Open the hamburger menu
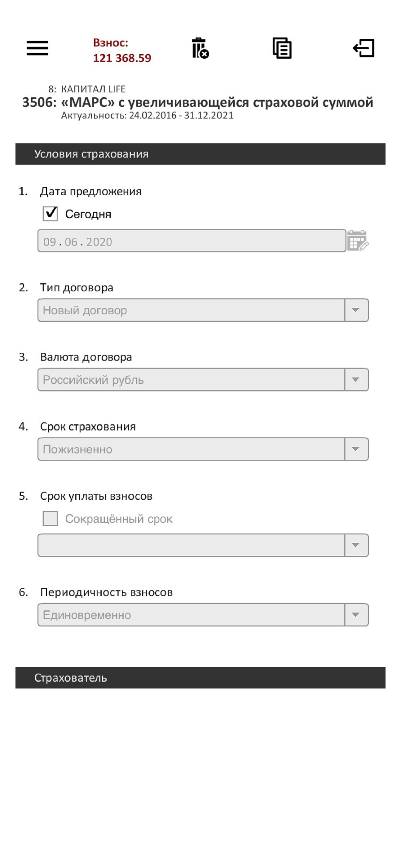This screenshot has height=868, width=401. pos(37,48)
